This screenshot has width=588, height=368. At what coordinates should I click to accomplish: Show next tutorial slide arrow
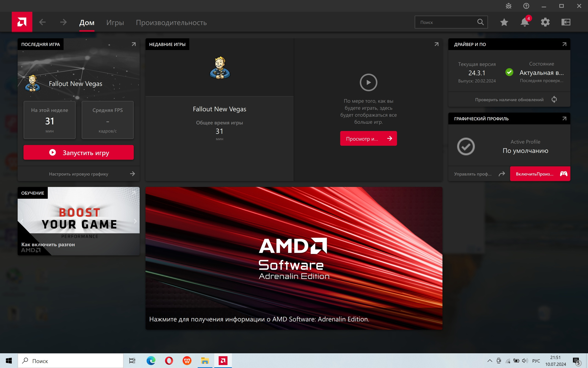[x=135, y=221]
